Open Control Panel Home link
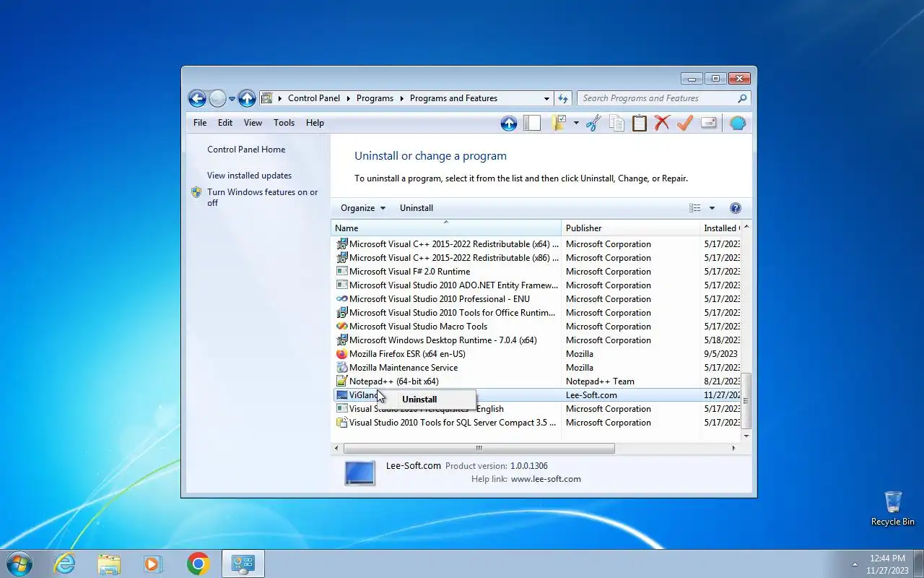 click(246, 150)
